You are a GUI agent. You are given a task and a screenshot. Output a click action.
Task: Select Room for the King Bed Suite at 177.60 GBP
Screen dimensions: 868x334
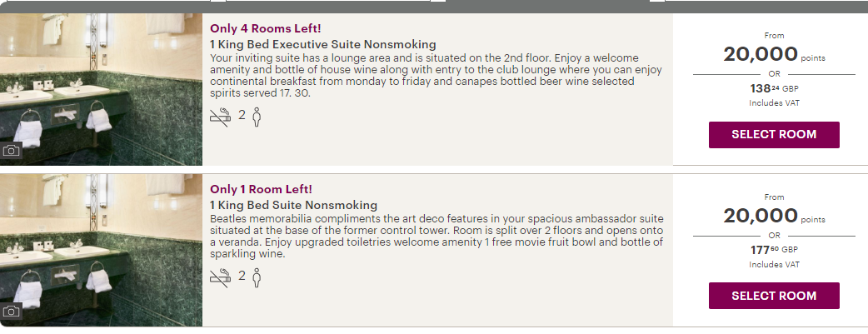tap(774, 296)
